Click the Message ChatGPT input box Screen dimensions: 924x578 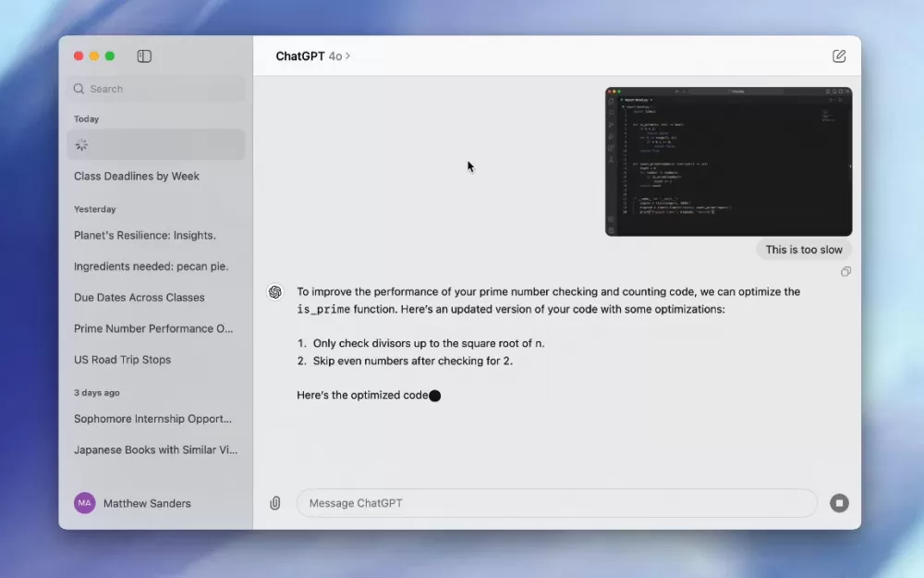click(557, 503)
